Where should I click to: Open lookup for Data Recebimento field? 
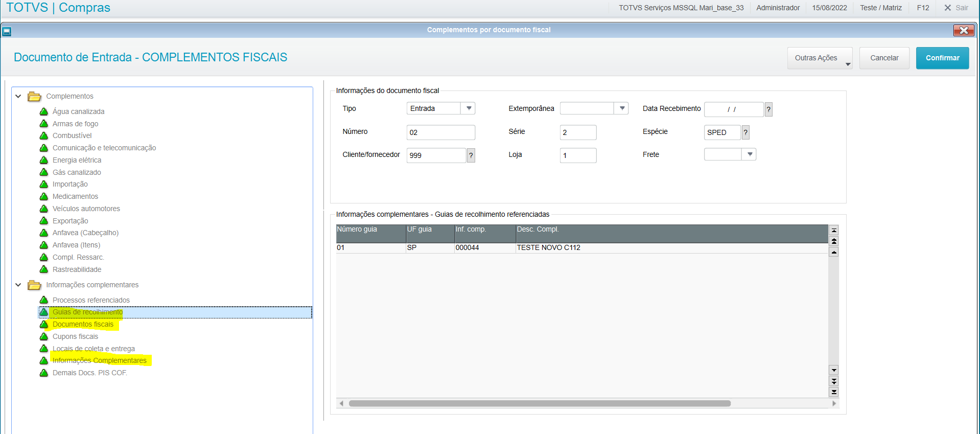tap(768, 109)
